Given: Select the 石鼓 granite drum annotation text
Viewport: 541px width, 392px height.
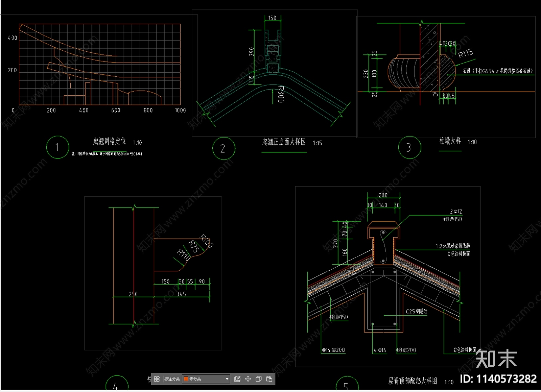Looking at the screenshot, I should [x=498, y=71].
